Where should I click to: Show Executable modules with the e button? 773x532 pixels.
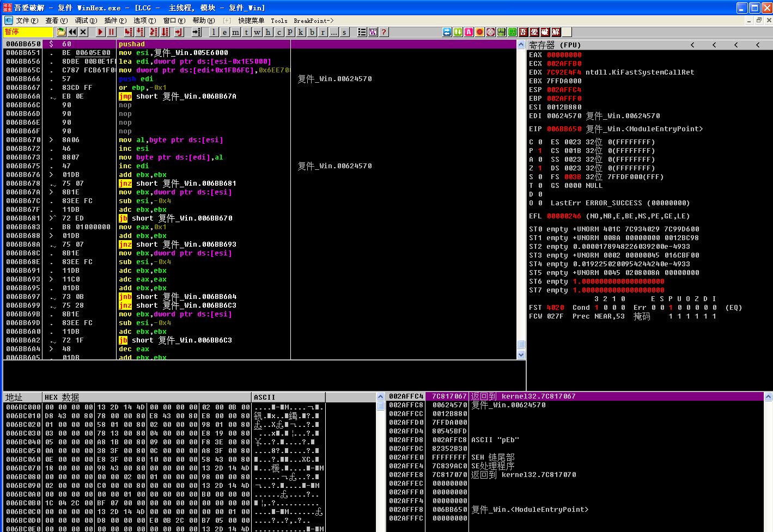click(x=224, y=32)
